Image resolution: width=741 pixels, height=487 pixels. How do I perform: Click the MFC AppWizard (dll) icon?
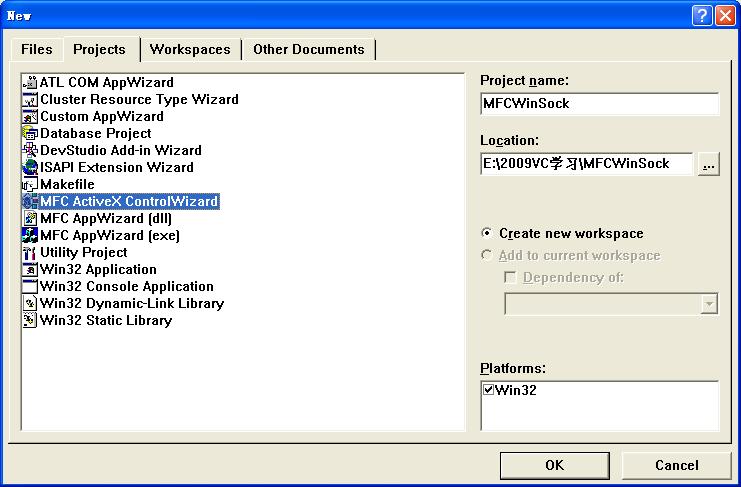(30, 218)
